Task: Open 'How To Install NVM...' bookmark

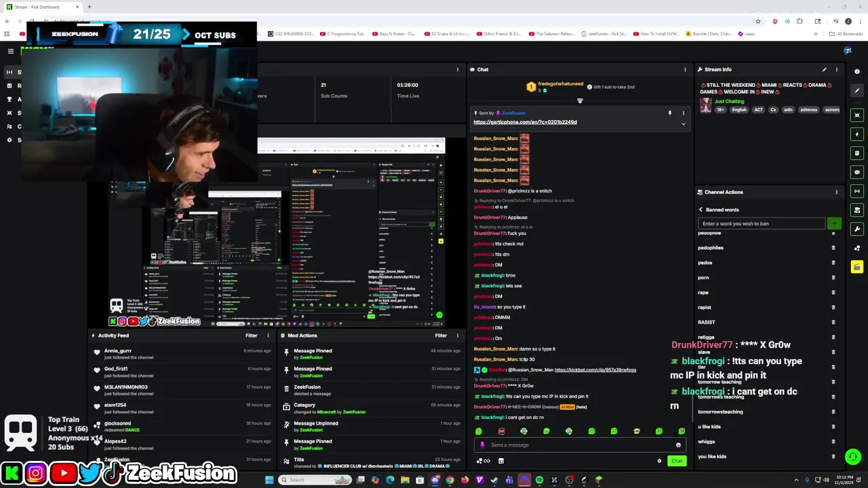Action: pyautogui.click(x=656, y=33)
